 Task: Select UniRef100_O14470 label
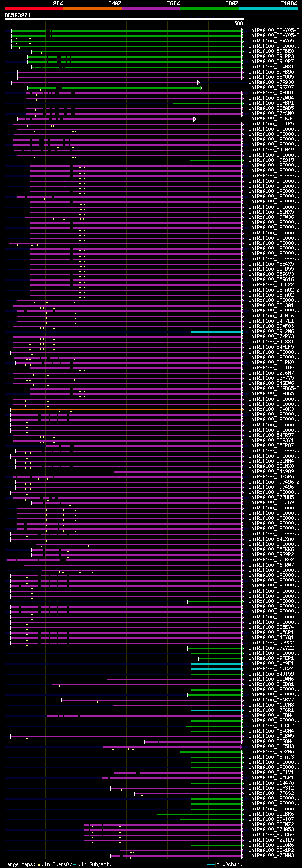(271, 783)
